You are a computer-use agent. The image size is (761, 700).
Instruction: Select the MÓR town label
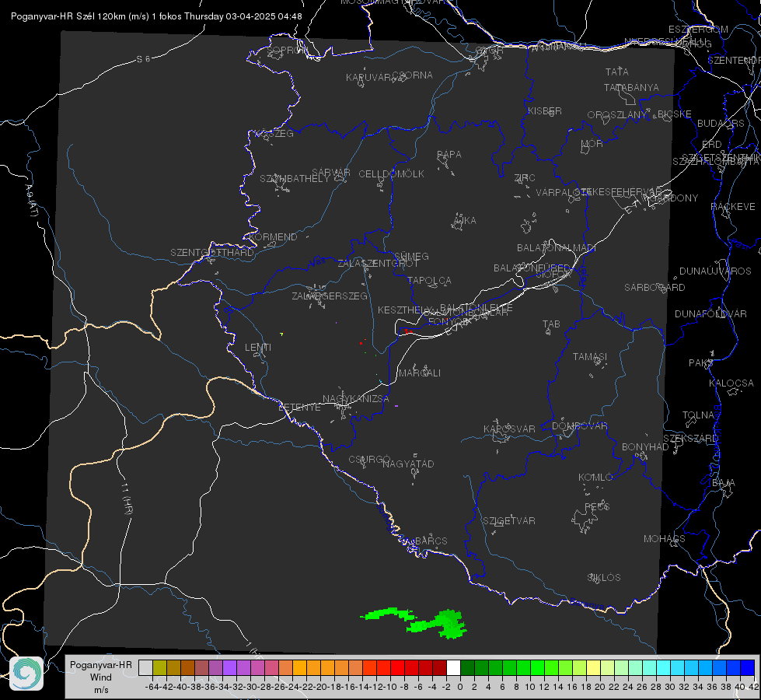coord(592,144)
